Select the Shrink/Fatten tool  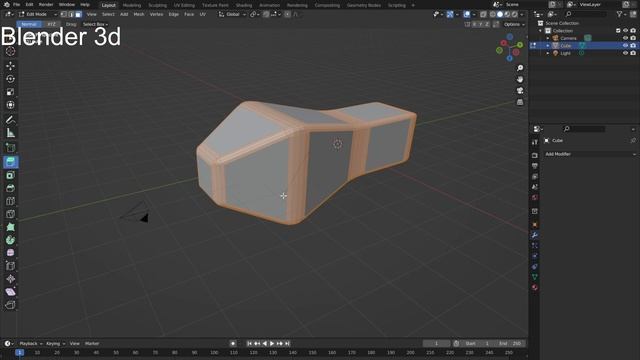click(11, 279)
